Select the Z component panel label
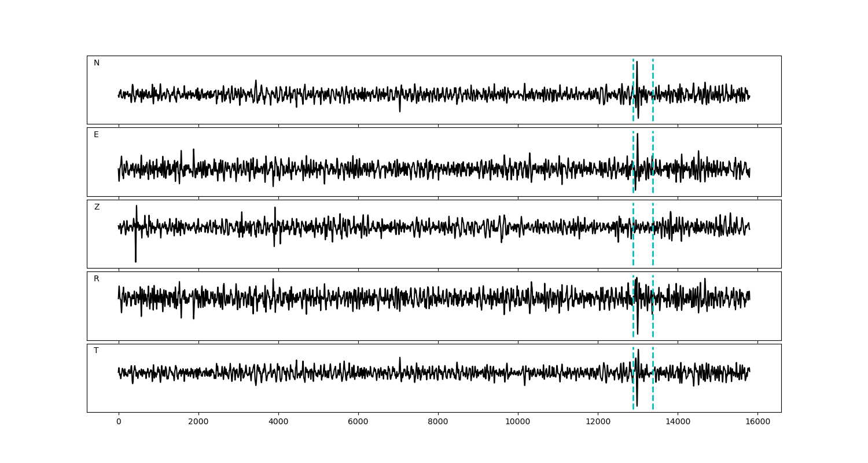868x463 pixels. tap(97, 207)
